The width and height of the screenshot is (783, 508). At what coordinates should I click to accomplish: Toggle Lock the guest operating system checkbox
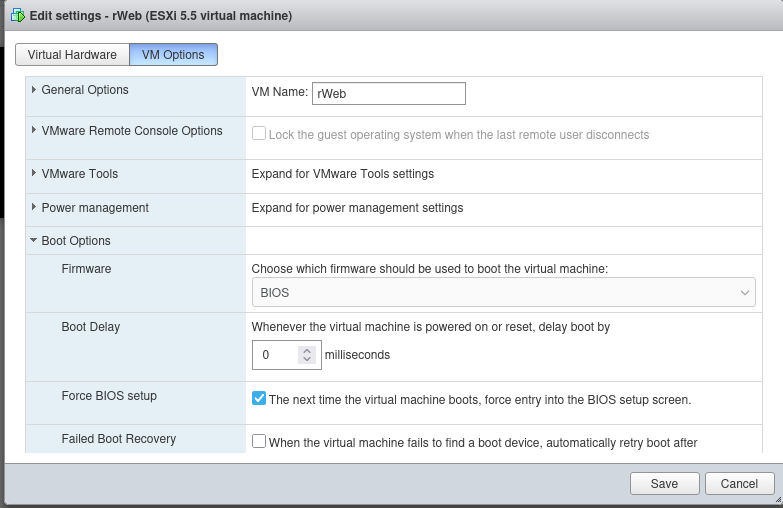coord(259,133)
